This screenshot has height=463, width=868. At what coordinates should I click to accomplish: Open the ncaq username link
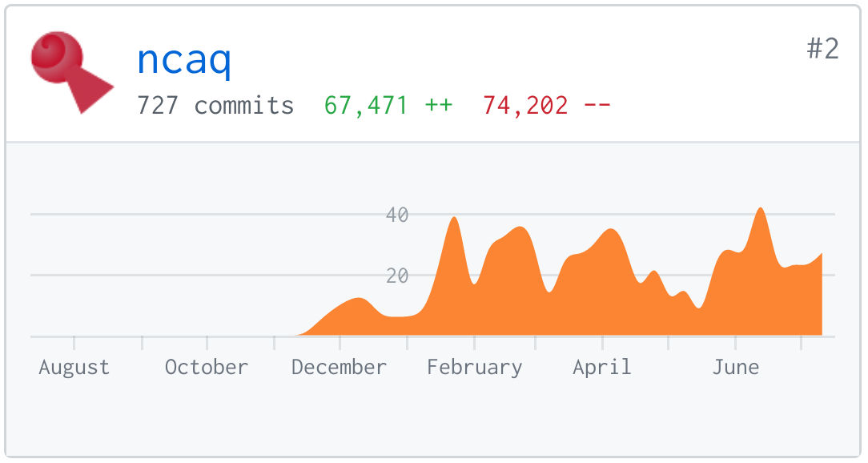point(184,59)
